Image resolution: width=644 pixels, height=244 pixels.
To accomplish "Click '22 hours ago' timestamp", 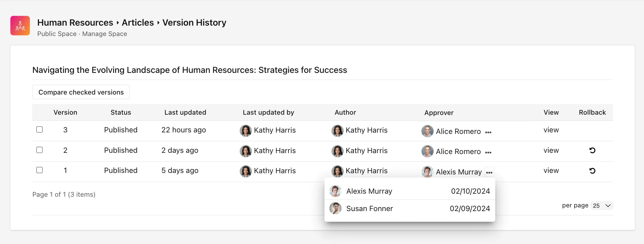I will (x=184, y=130).
